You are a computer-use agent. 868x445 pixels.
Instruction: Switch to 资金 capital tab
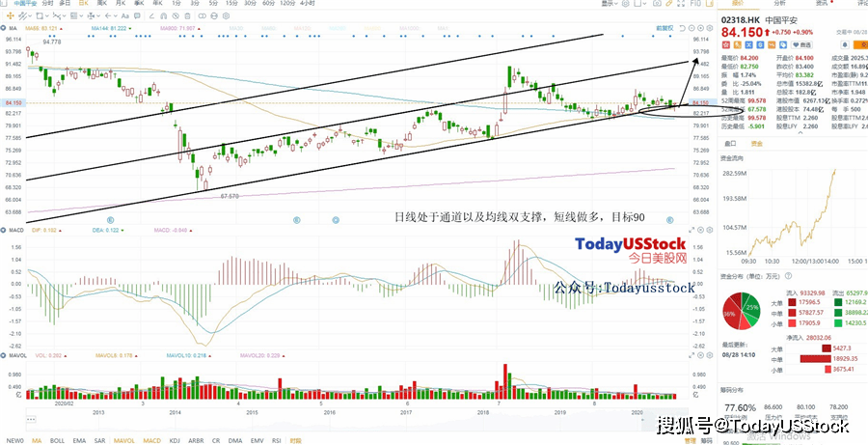point(756,144)
